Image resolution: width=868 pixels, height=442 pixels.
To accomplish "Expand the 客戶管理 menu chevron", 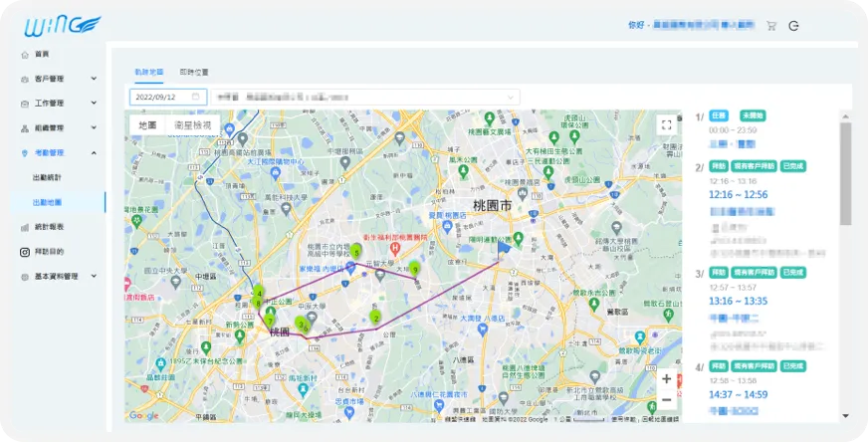I will (x=94, y=79).
